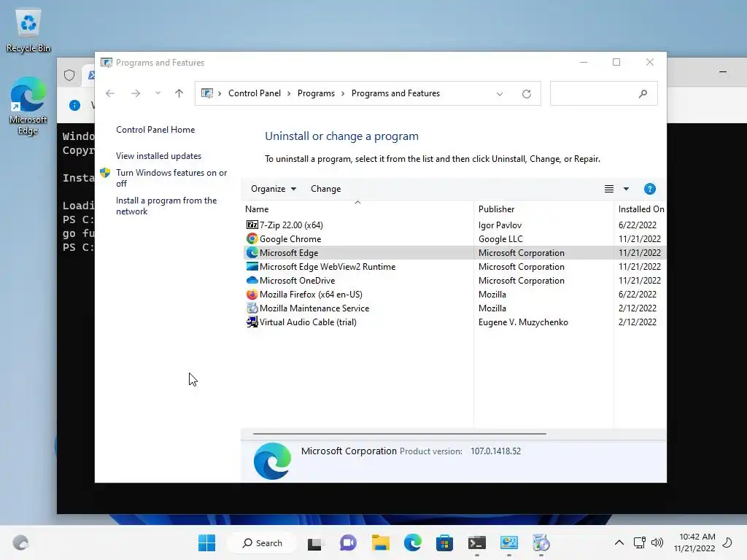
Task: Open Turn Windows features on or off
Action: 171,178
